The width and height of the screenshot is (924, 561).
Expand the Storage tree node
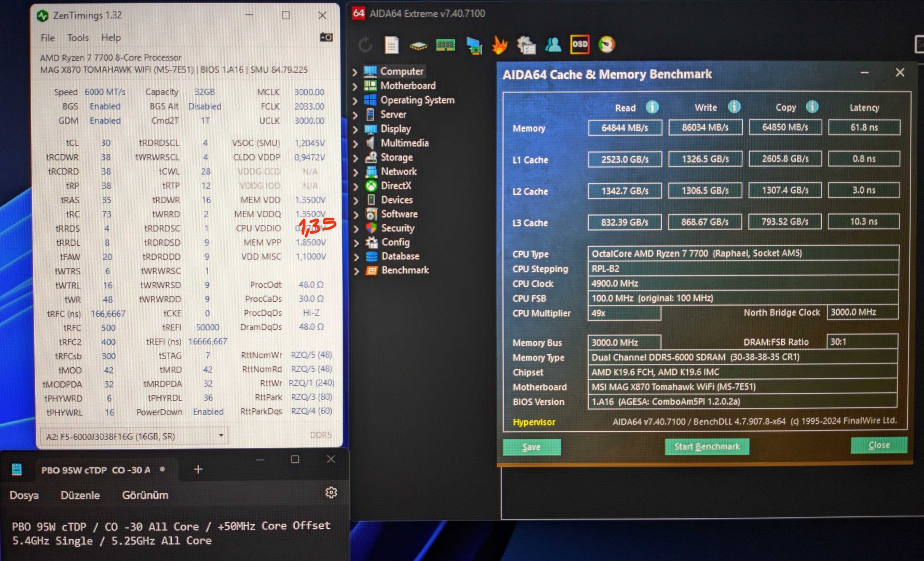click(356, 157)
